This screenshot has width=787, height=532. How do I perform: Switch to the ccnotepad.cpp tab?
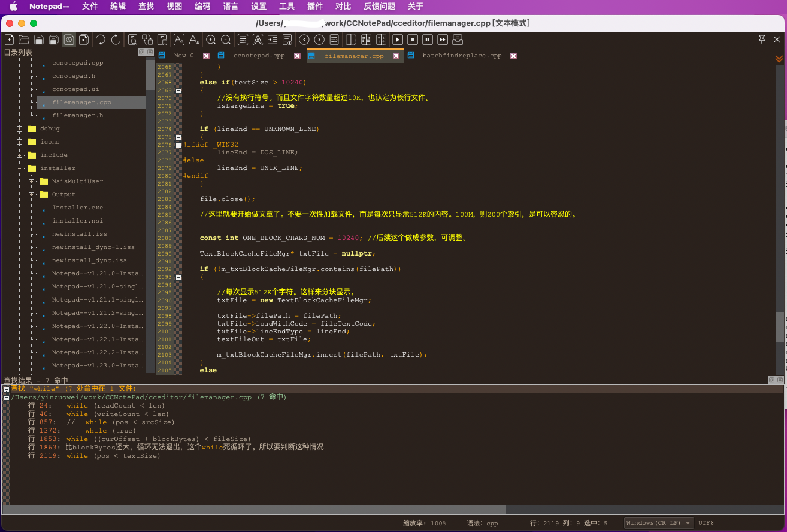[x=259, y=56]
